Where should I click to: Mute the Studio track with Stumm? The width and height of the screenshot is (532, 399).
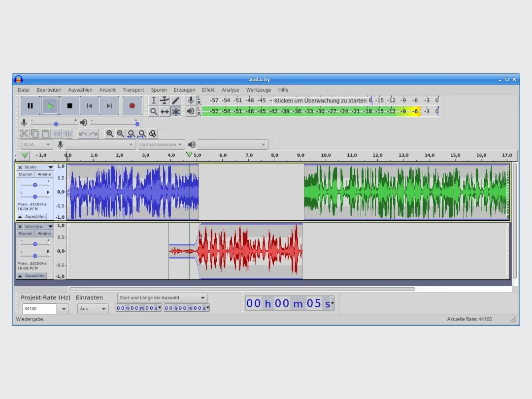coord(26,174)
